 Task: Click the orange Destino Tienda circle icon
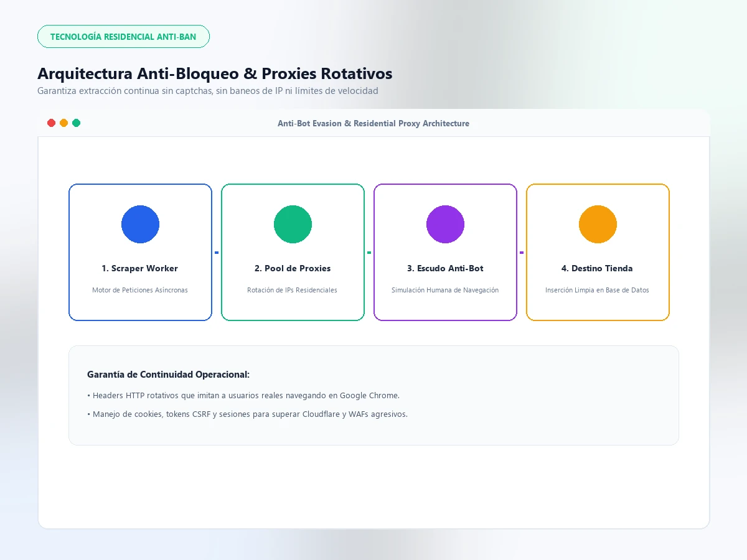(598, 224)
